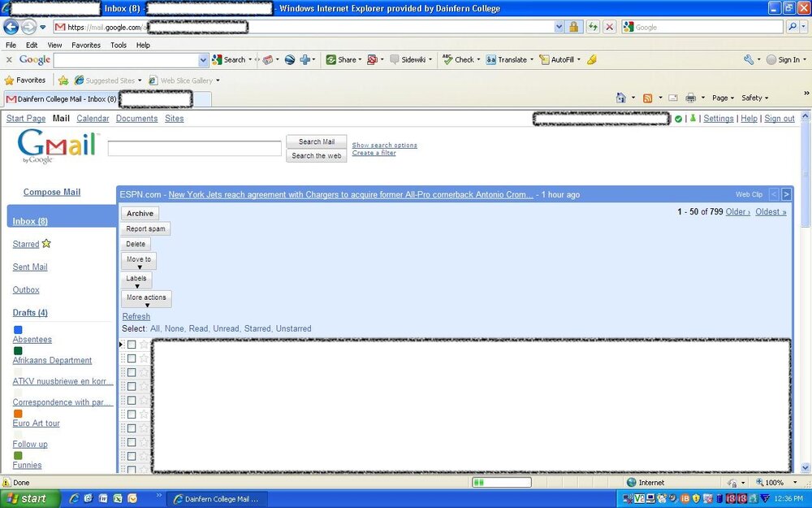Click the orange RSS feeds icon
This screenshot has height=508, width=812.
(647, 98)
